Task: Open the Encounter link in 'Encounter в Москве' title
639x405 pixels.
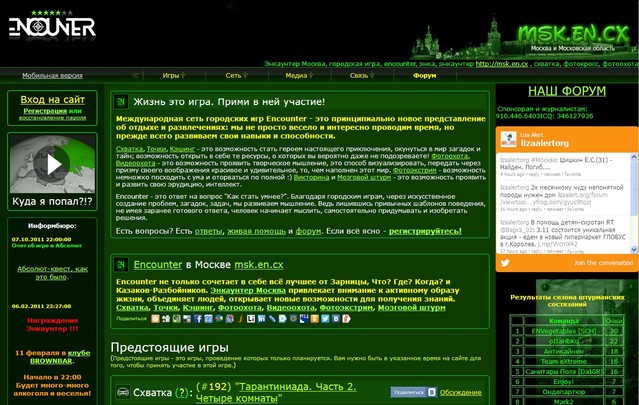Action: click(158, 264)
